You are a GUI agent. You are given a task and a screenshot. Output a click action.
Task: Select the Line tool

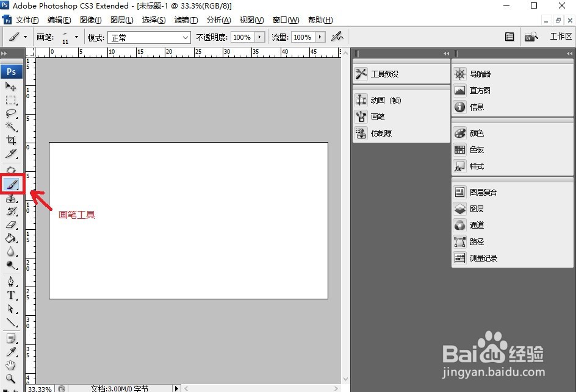click(10, 323)
